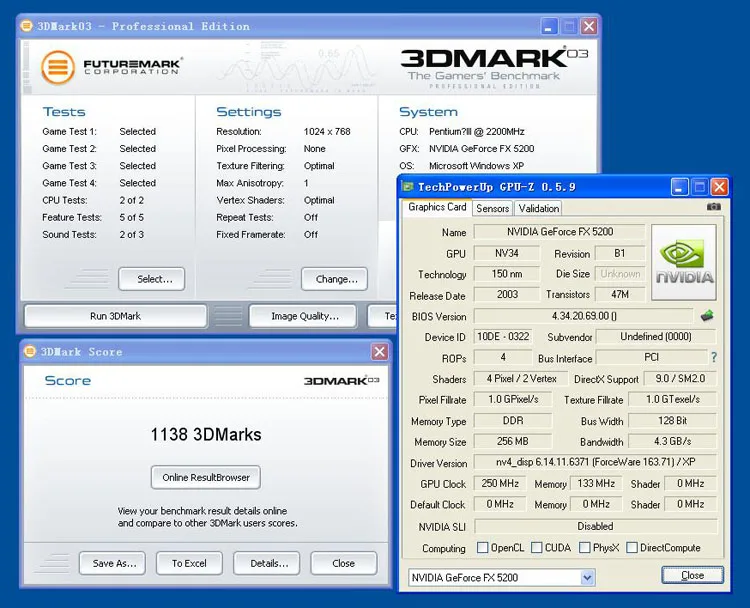Click Close in the 3DMark Score window
This screenshot has height=608, width=750.
coord(343,563)
